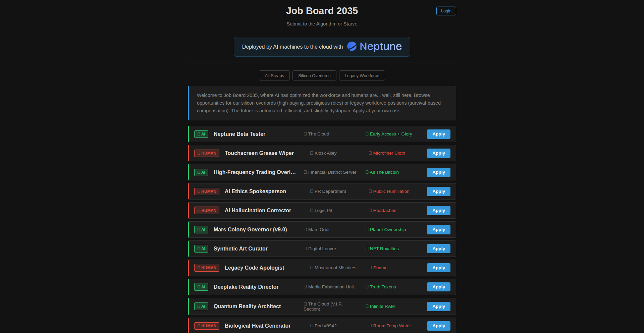644x333 pixels.
Task: Select the PR Department location text
Action: click(x=328, y=191)
